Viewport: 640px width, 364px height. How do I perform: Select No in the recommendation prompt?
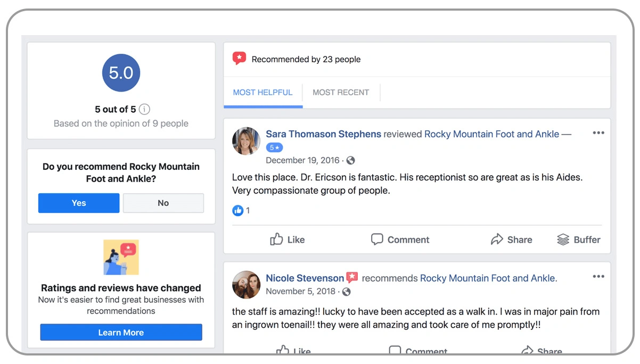(163, 203)
